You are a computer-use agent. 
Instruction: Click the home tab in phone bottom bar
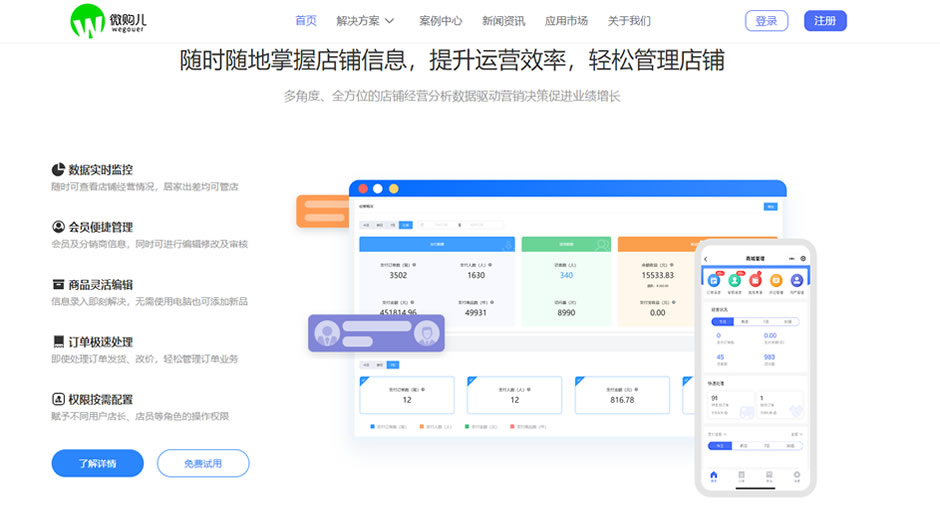713,476
